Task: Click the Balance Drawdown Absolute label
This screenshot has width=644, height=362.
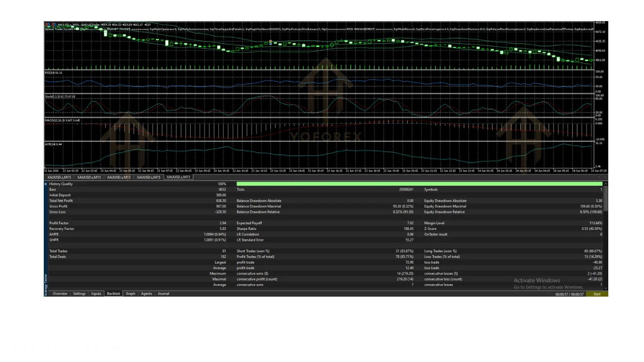Action: point(259,201)
